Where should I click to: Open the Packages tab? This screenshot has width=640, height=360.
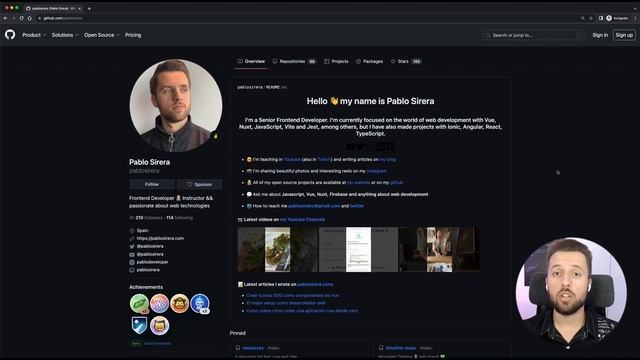(369, 61)
